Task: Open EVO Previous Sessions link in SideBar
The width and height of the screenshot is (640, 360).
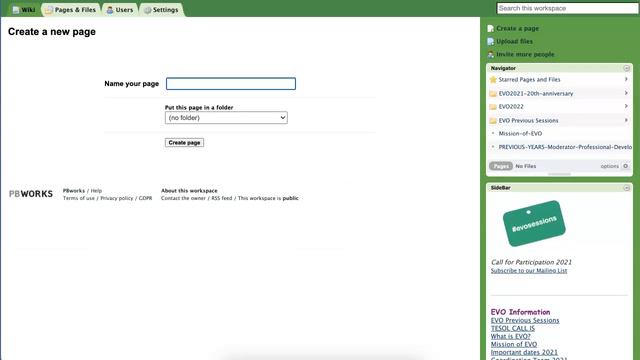Action: (x=525, y=320)
